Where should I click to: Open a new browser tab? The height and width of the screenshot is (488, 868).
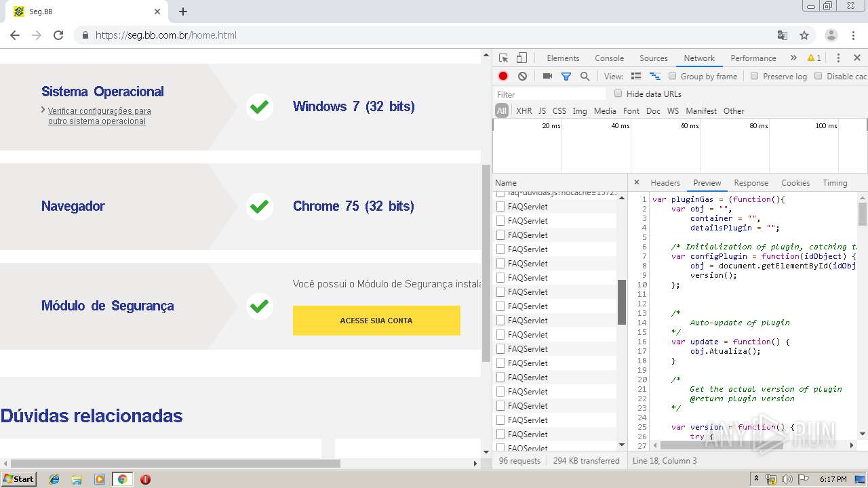click(x=183, y=12)
